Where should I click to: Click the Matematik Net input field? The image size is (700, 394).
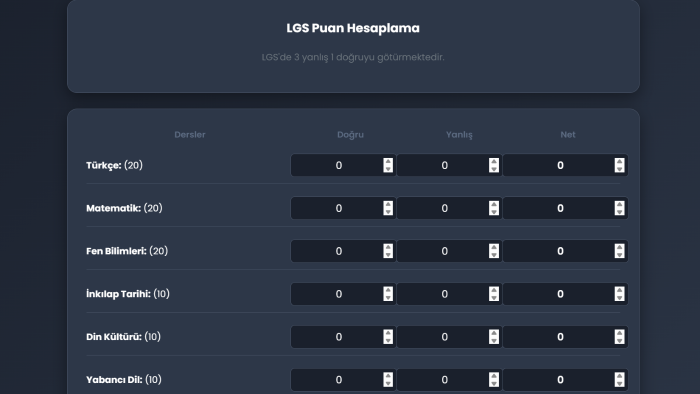(x=565, y=208)
